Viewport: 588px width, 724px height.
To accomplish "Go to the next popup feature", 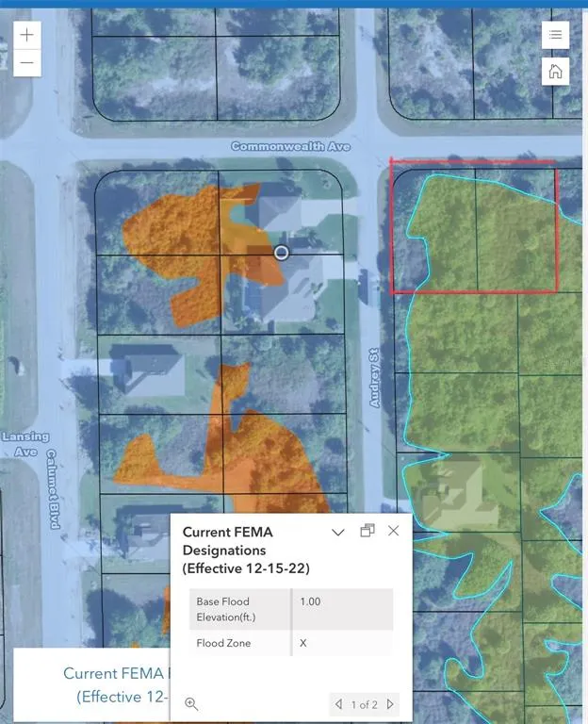I will coord(390,703).
